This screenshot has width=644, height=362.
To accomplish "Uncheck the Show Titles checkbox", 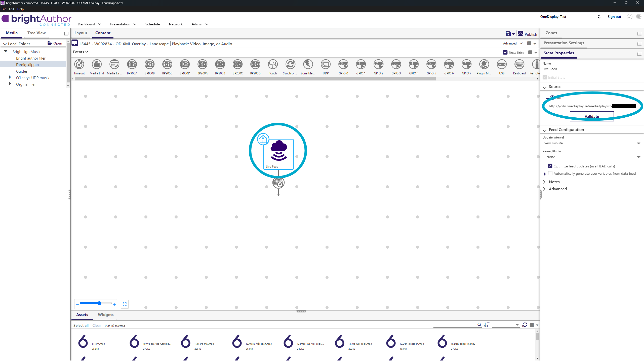I will [x=505, y=53].
